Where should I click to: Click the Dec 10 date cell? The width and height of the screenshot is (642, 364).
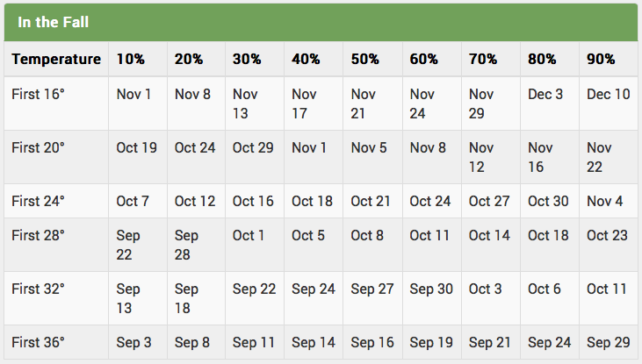(608, 94)
